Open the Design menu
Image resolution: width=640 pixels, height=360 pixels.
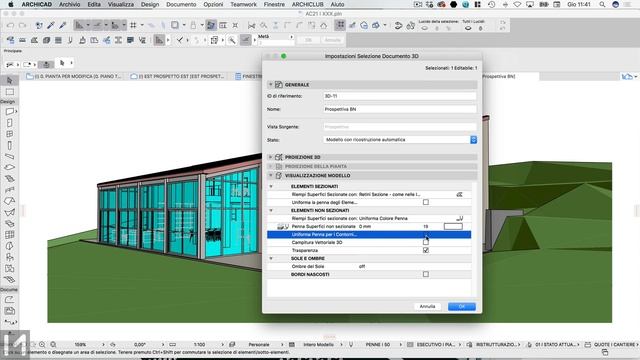click(x=150, y=4)
